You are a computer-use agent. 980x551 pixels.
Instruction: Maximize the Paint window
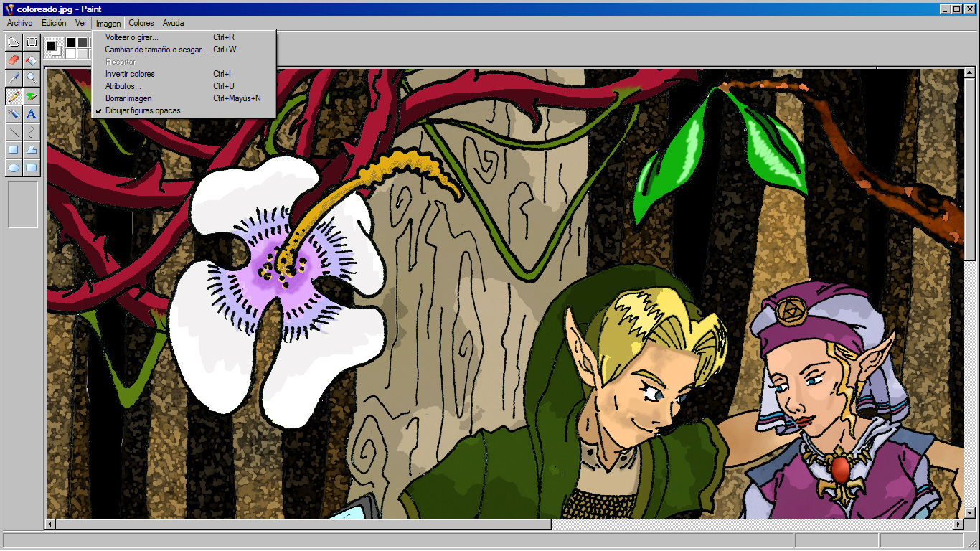point(956,9)
